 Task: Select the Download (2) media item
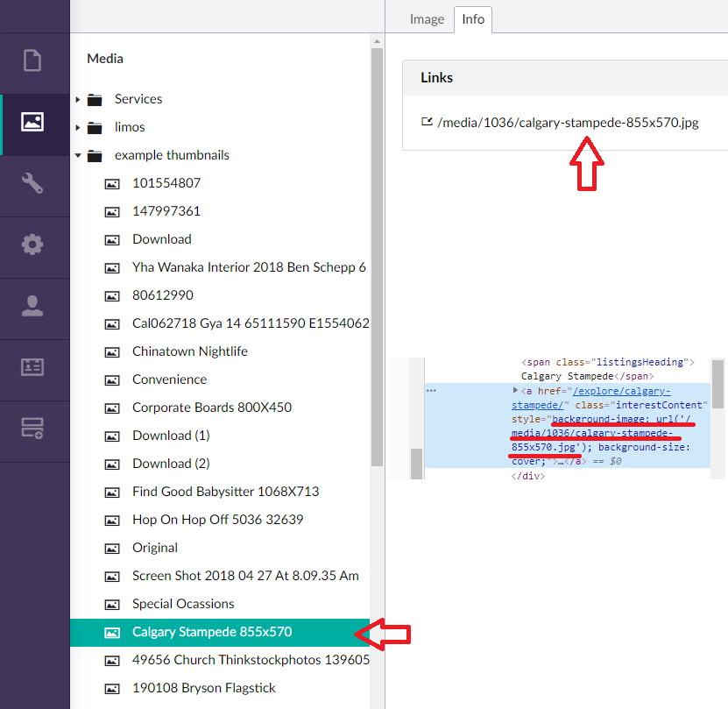click(171, 464)
